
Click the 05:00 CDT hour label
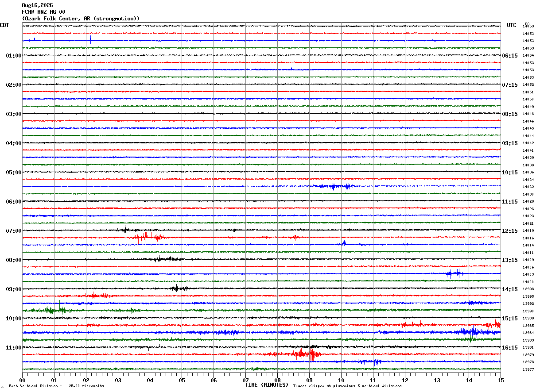click(14, 173)
